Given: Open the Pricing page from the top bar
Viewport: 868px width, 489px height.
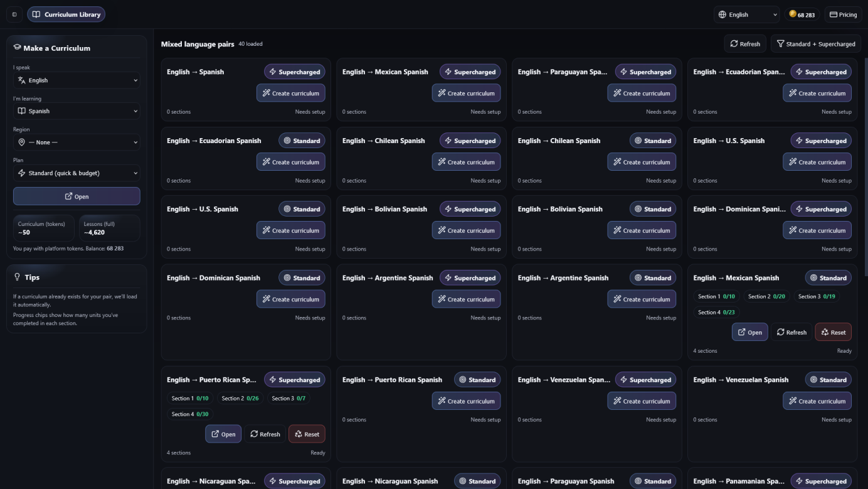Looking at the screenshot, I should [x=843, y=14].
